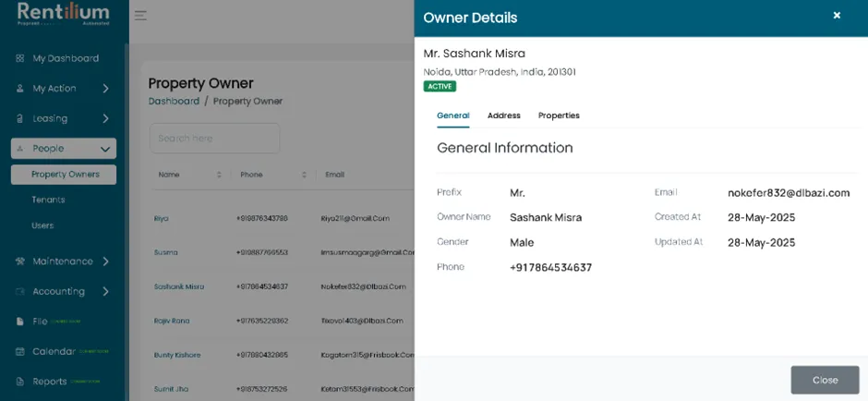Open the Tenants submenu item

48,200
